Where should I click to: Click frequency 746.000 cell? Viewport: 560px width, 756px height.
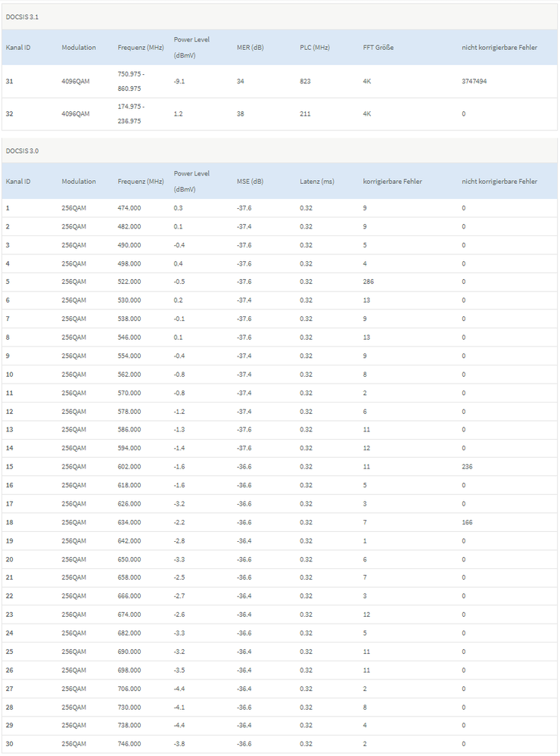click(x=129, y=743)
